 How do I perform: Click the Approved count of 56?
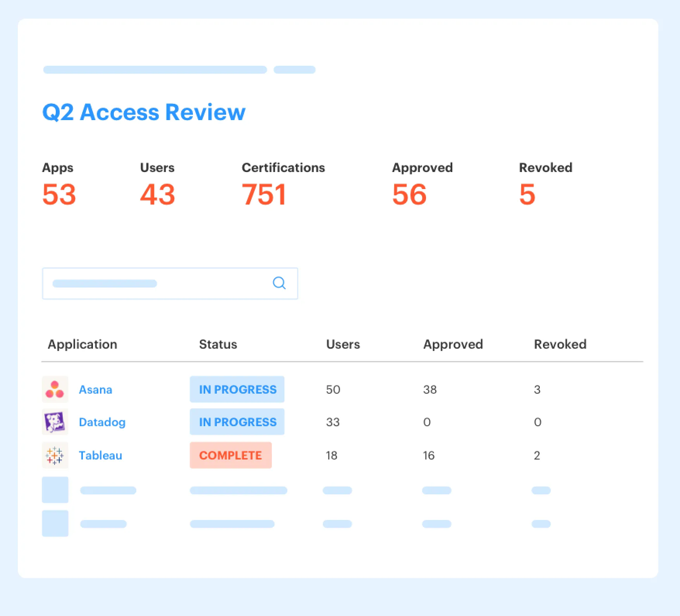tap(409, 194)
